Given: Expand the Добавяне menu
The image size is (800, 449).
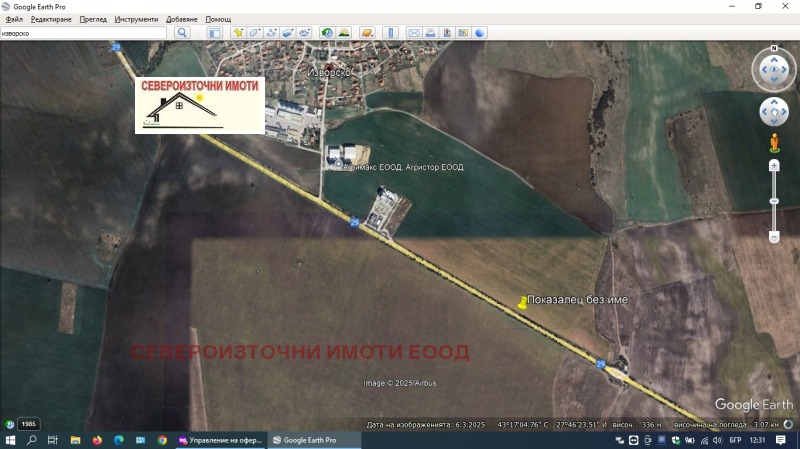Looking at the screenshot, I should pos(182,19).
